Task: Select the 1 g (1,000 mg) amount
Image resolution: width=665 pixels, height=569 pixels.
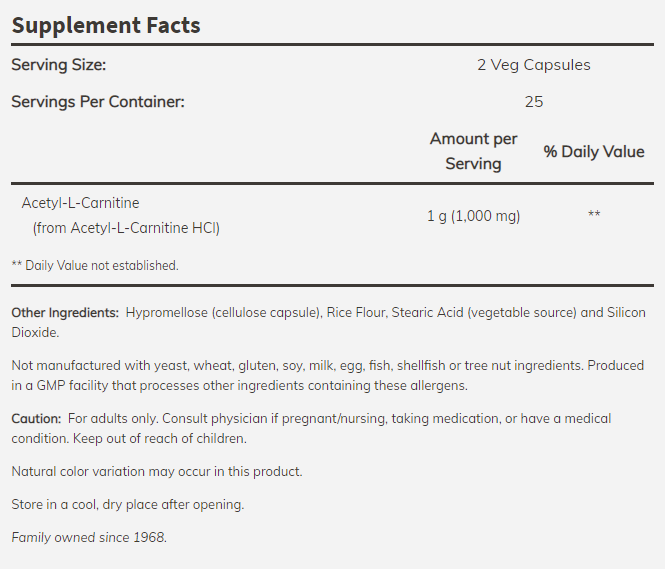Action: click(473, 215)
